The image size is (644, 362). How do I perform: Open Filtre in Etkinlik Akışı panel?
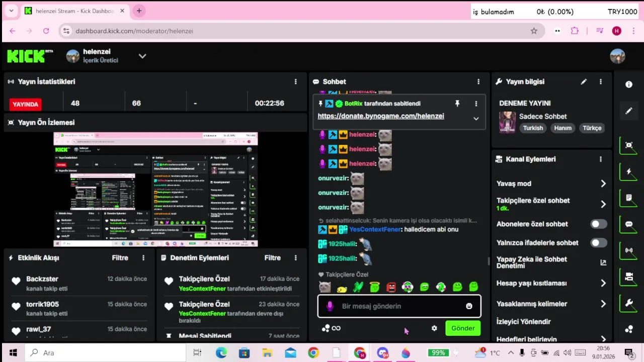coord(120,257)
